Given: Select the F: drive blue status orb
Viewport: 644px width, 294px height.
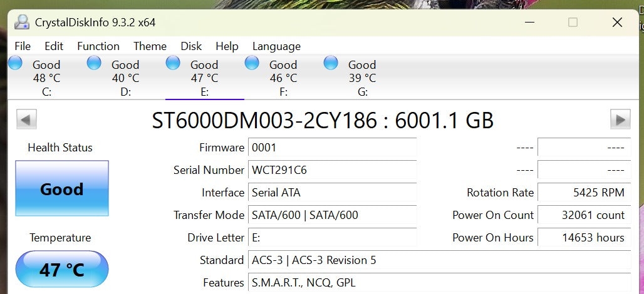Looking at the screenshot, I should point(252,63).
